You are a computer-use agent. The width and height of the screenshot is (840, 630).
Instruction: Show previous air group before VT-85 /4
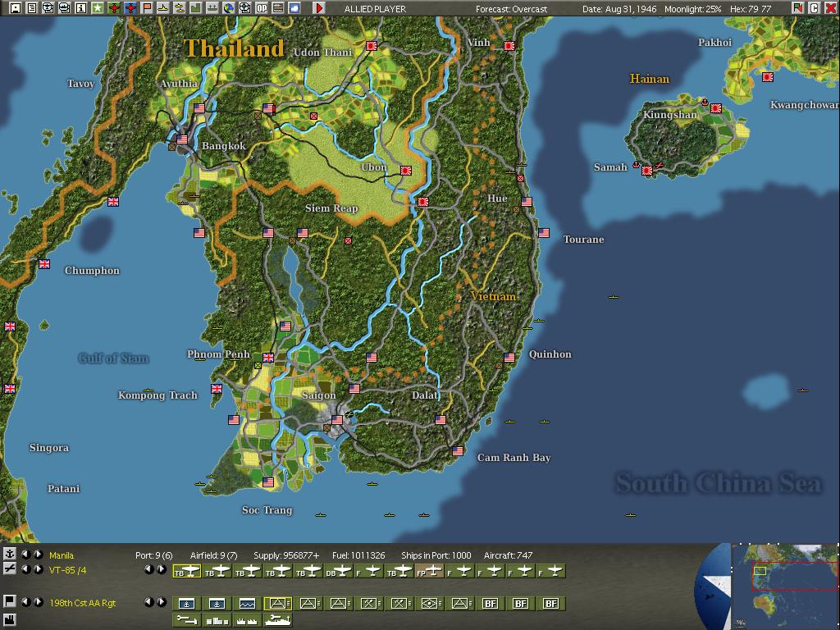coord(25,569)
